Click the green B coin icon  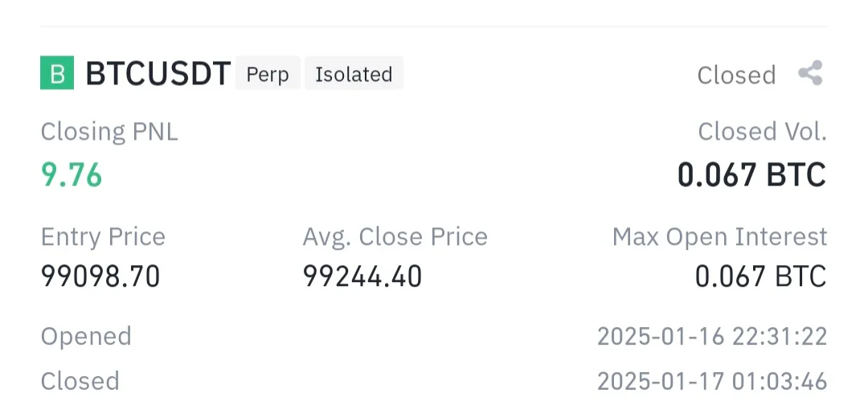click(x=57, y=74)
